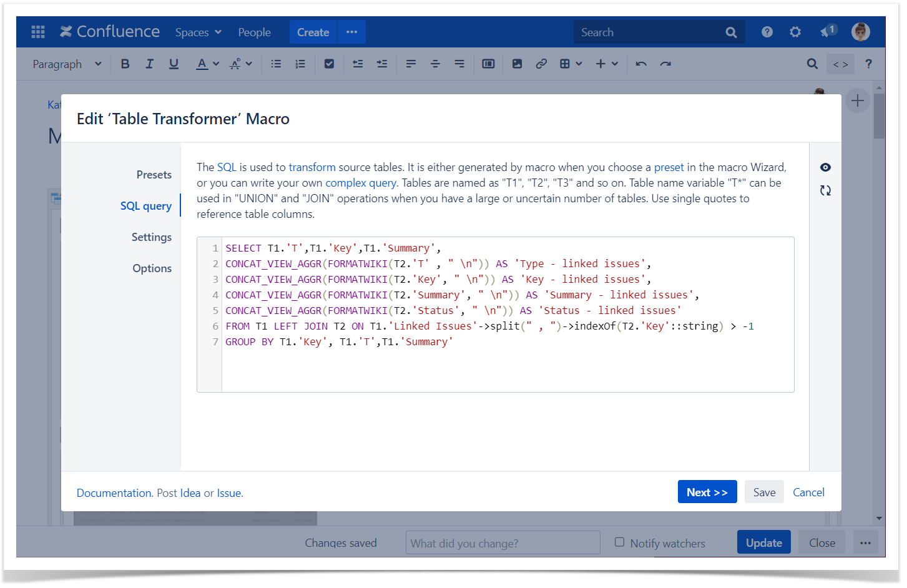The image size is (907, 588).
Task: Click the 'What did you change?' field
Action: (x=503, y=543)
